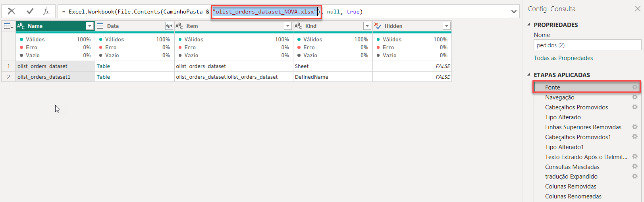The width and height of the screenshot is (644, 202).
Task: Click the Data column table type icon
Action: [x=100, y=26]
